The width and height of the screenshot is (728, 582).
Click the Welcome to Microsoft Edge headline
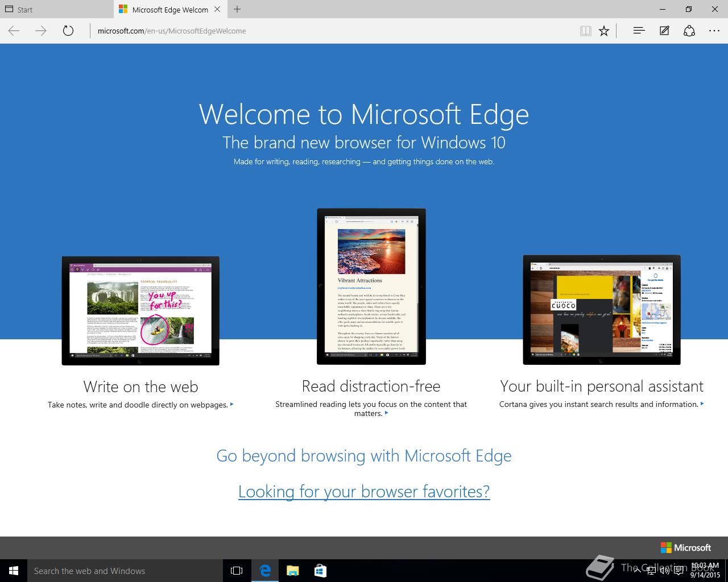point(364,114)
